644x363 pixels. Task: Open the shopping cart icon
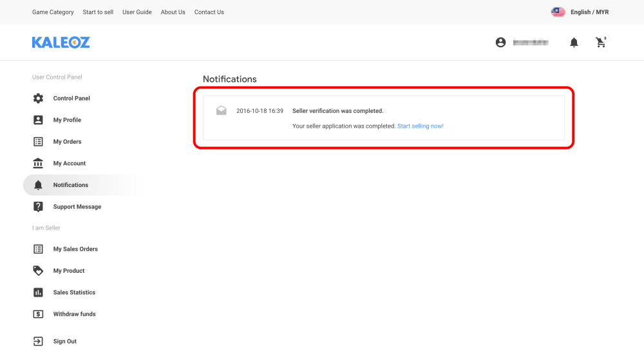pyautogui.click(x=600, y=43)
